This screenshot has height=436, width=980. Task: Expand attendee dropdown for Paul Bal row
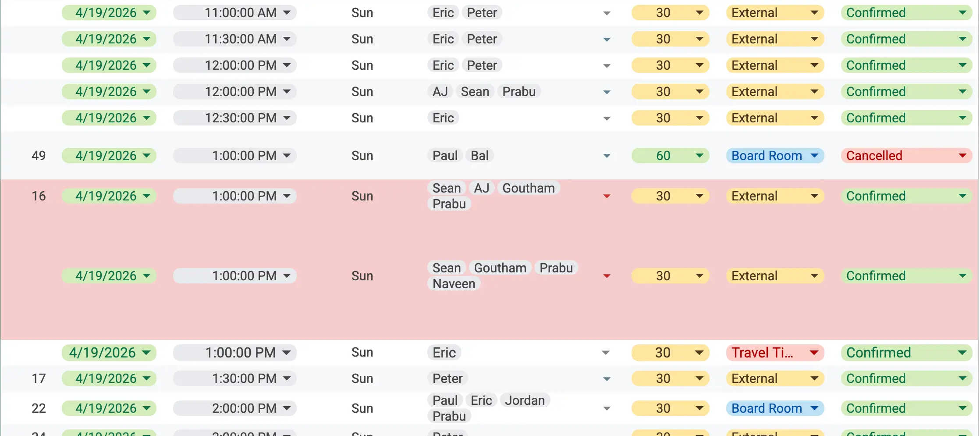[607, 156]
